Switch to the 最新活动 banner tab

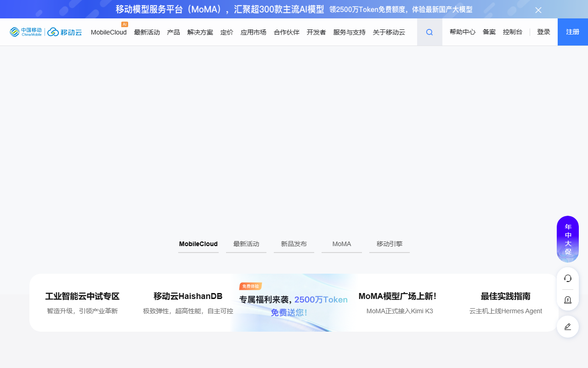point(246,244)
